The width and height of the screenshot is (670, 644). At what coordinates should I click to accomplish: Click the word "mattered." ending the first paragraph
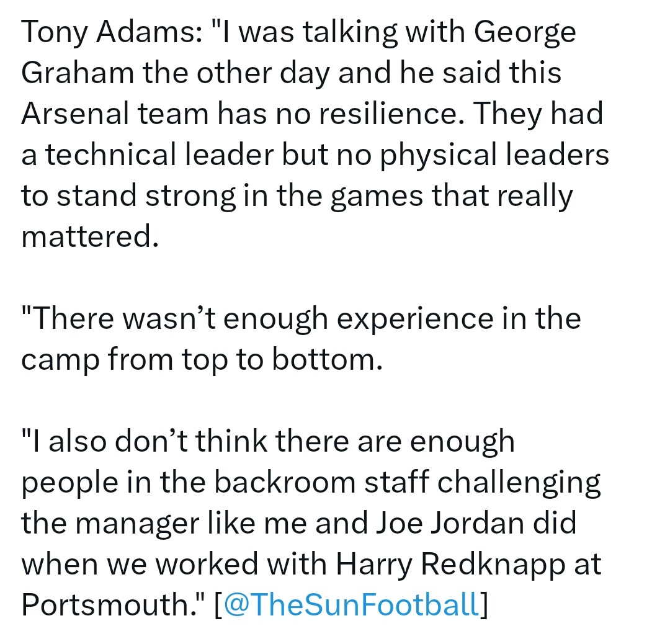click(90, 236)
